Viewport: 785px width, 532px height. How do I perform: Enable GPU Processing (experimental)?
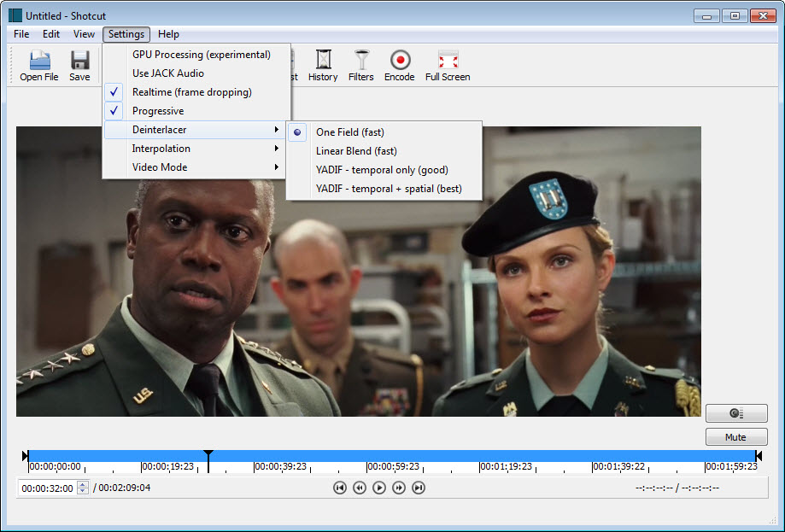pos(196,55)
